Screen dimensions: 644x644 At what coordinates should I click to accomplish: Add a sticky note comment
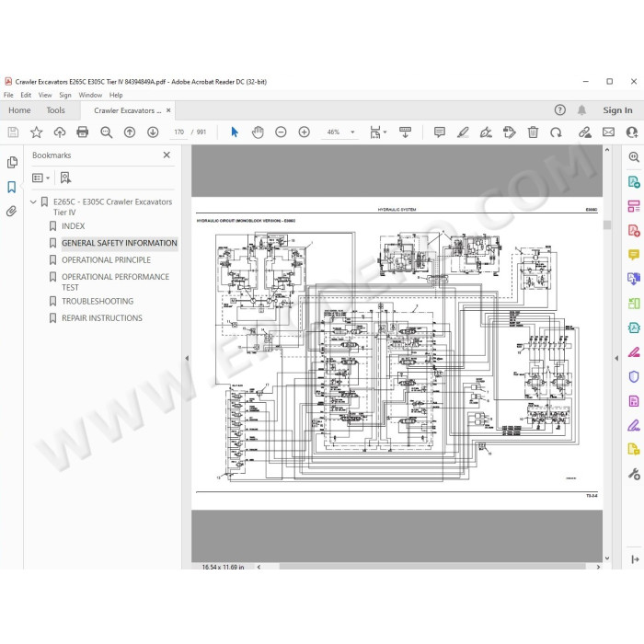[x=440, y=132]
